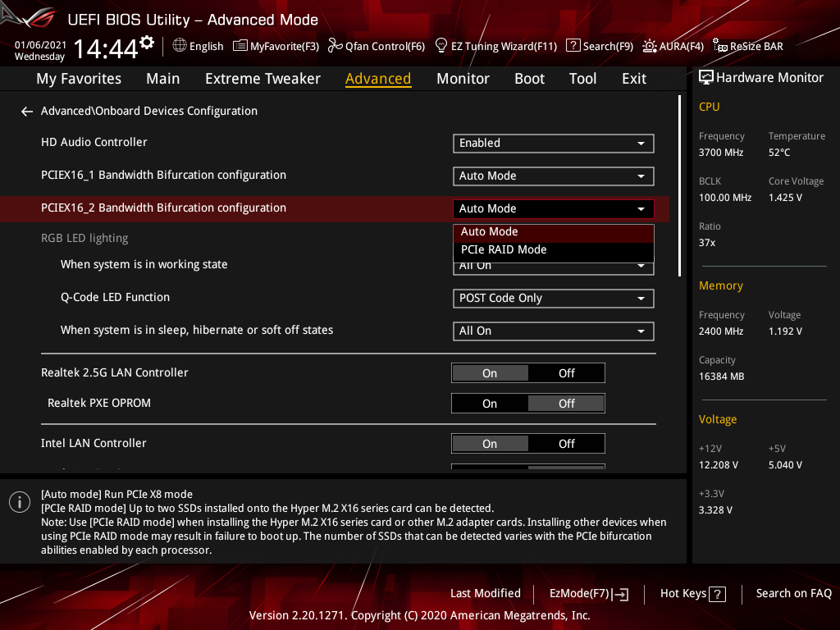
Task: Click Q-Code LED Function label
Action: point(115,297)
